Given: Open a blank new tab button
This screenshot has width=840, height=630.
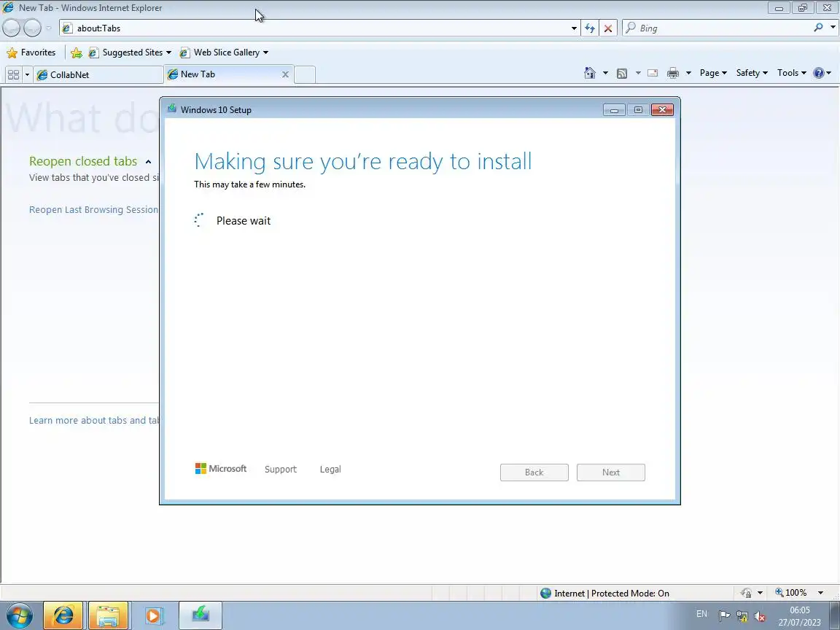Looking at the screenshot, I should (305, 74).
